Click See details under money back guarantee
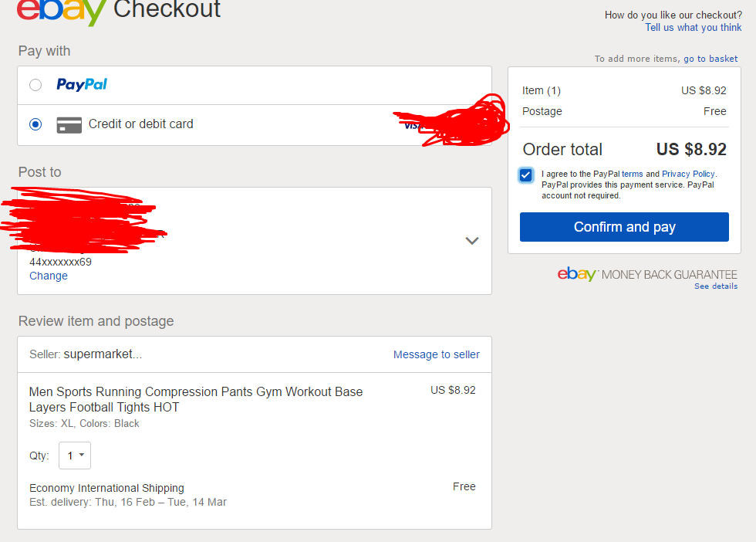Screen dimensions: 756x542 716,286
